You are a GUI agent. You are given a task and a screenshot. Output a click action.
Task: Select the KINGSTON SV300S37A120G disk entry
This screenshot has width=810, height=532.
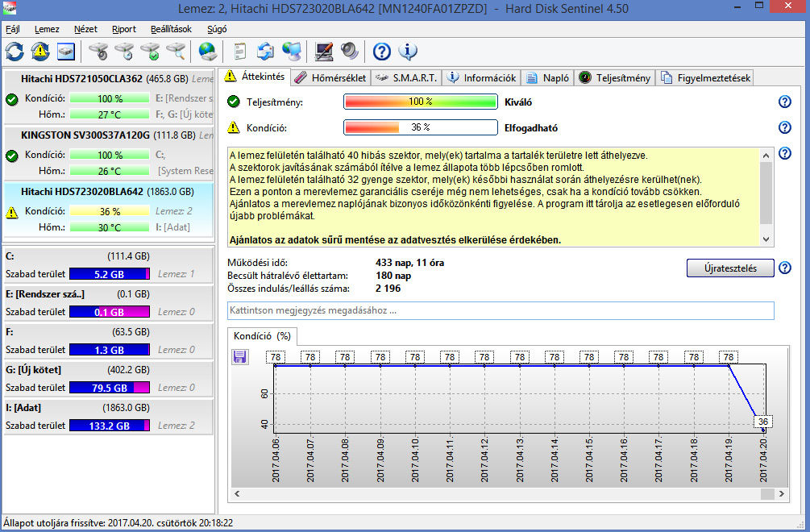pyautogui.click(x=109, y=153)
